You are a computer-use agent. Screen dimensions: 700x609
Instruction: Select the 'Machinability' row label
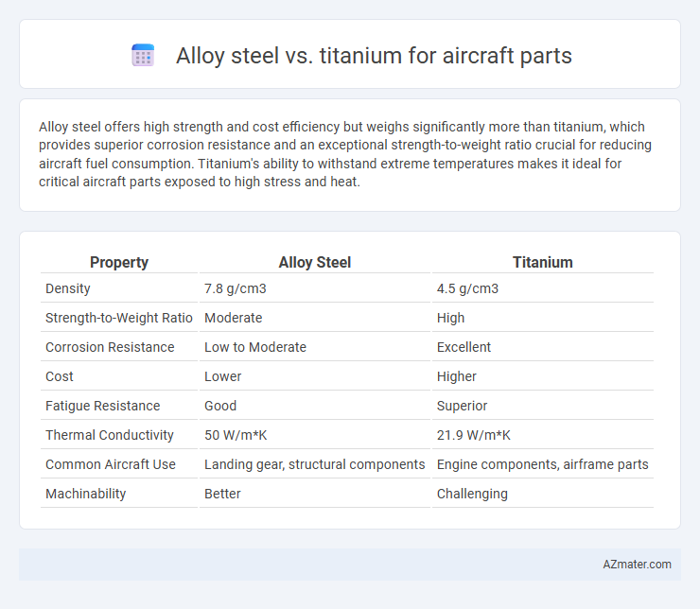(x=86, y=494)
